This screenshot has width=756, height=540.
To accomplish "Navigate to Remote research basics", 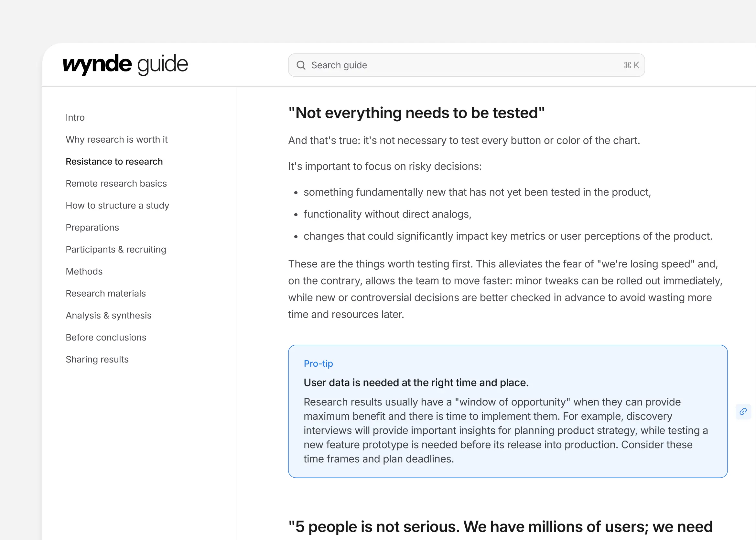I will click(x=116, y=183).
